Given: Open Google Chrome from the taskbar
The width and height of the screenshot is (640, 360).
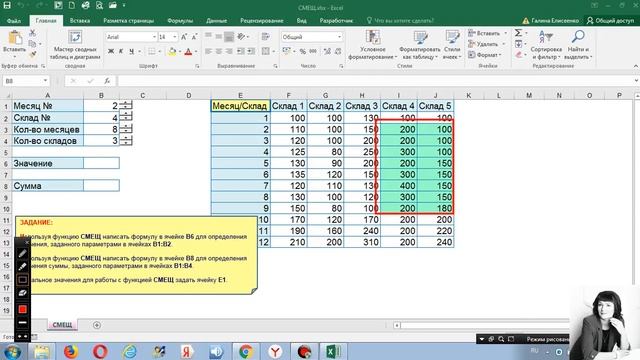Looking at the screenshot, I should pos(246,351).
